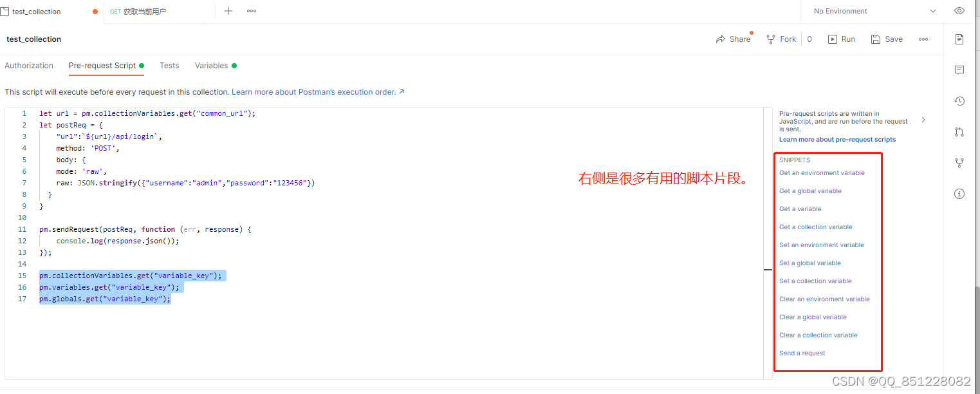980x394 pixels.
Task: Click the mode: 'raw' code line
Action: pos(81,171)
